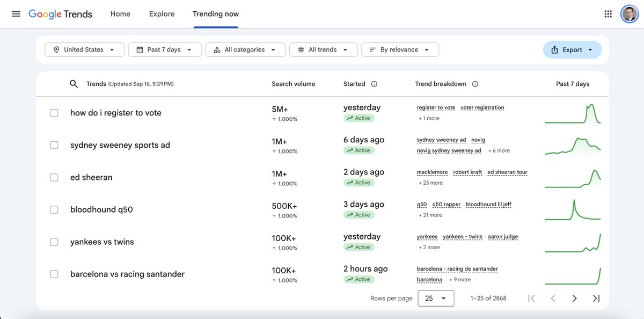Viewport: 644px width, 319px height.
Task: Select the sydney sweeney sports ad checkbox
Action: coord(54,145)
